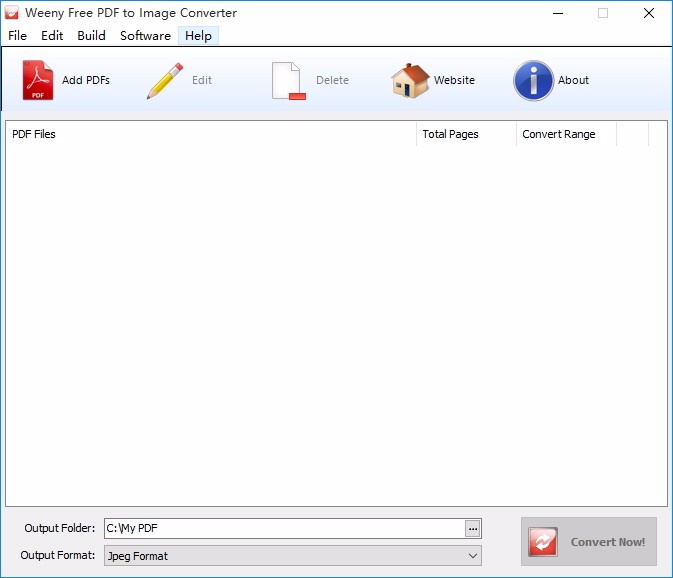Click the Add PDFs toolbar label
Screen dimensions: 673x578
point(86,80)
